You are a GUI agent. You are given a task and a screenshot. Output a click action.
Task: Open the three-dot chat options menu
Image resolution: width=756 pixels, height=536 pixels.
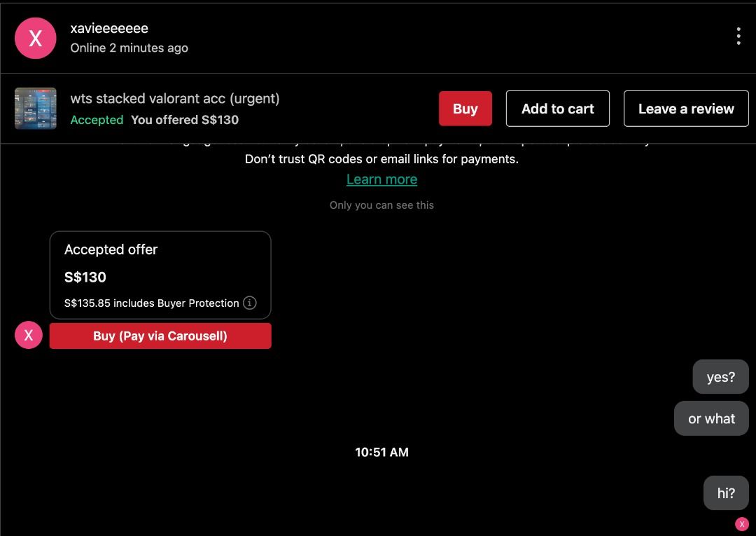tap(738, 36)
